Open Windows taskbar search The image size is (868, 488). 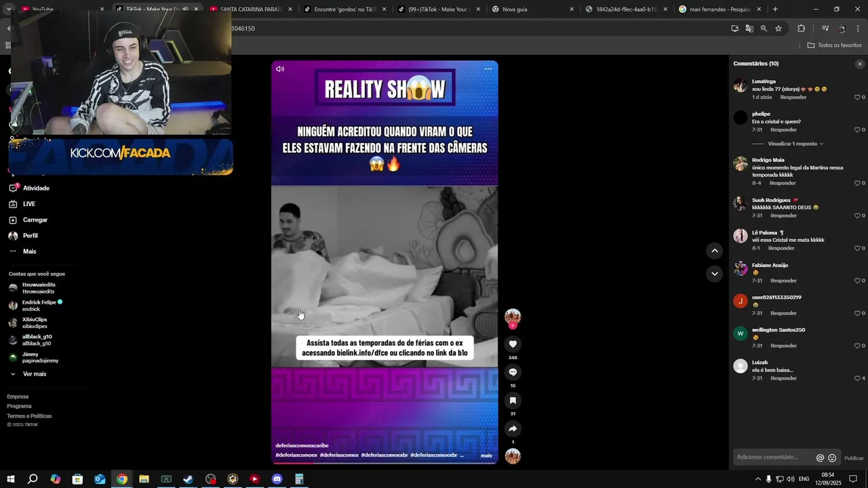[33, 479]
